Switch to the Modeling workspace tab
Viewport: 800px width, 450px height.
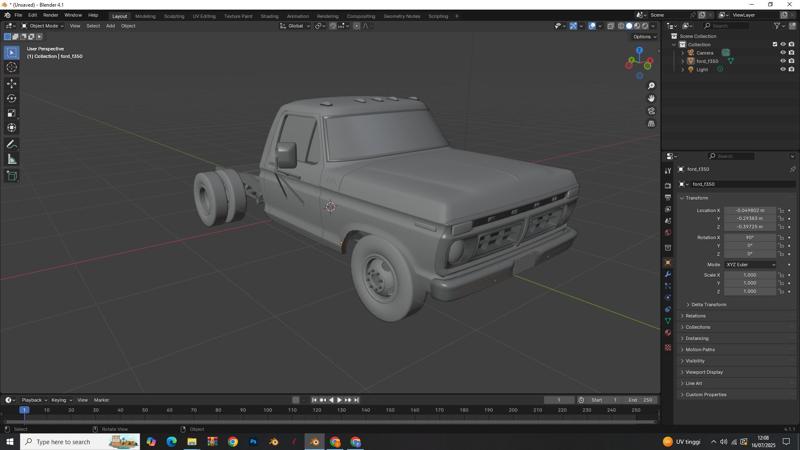click(145, 16)
